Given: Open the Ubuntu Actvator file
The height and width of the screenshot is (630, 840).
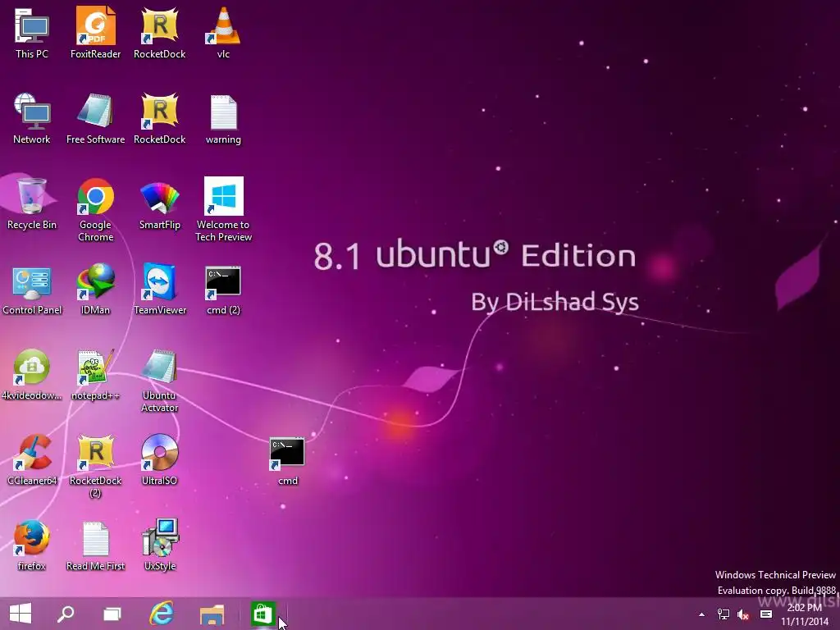Looking at the screenshot, I should (160, 381).
